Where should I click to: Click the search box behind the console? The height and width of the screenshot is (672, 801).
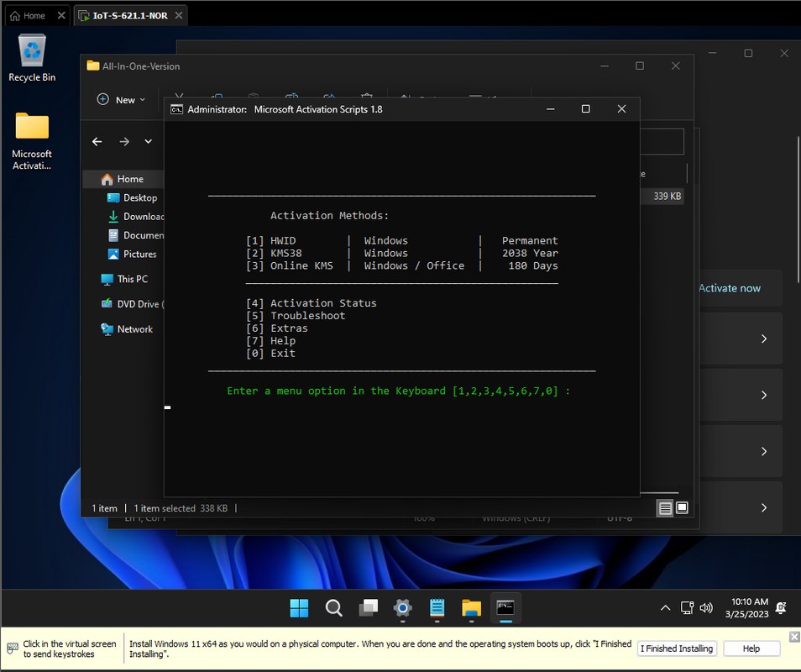[x=662, y=142]
